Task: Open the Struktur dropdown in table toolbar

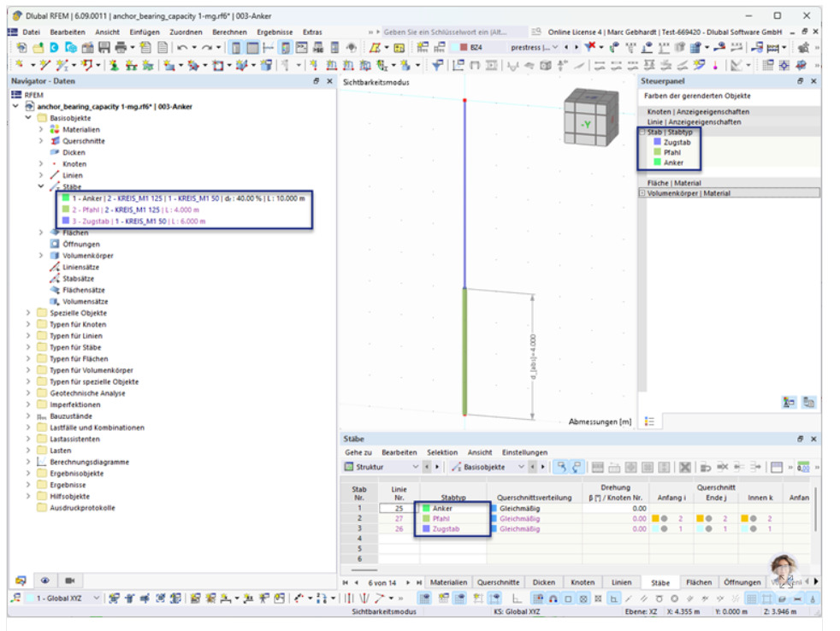Action: coord(416,468)
